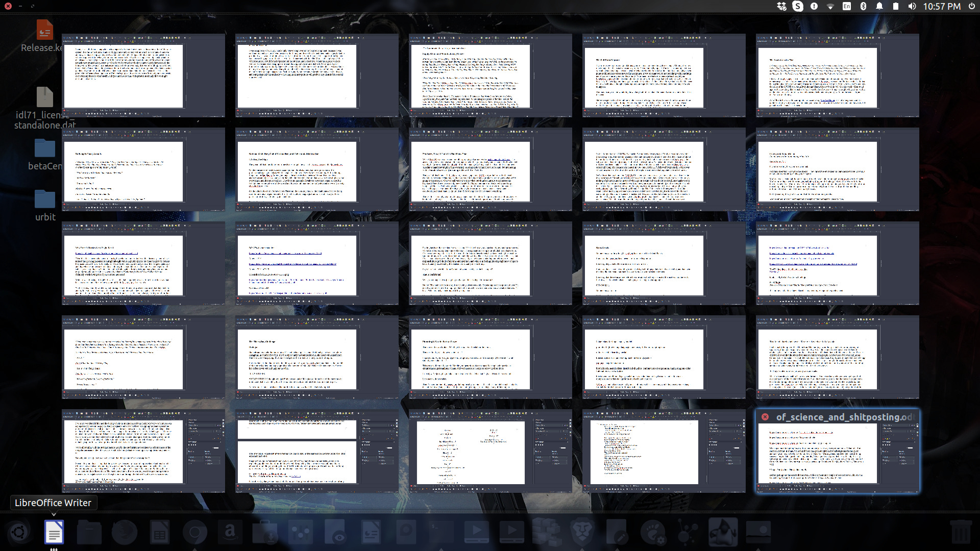This screenshot has width=980, height=551.
Task: Open the En keyboard layout menu
Action: [x=847, y=6]
